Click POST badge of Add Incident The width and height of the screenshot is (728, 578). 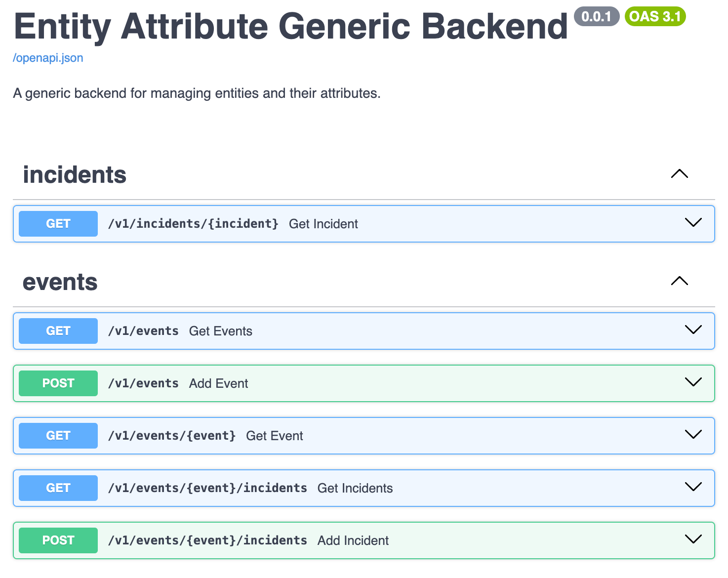coord(58,540)
